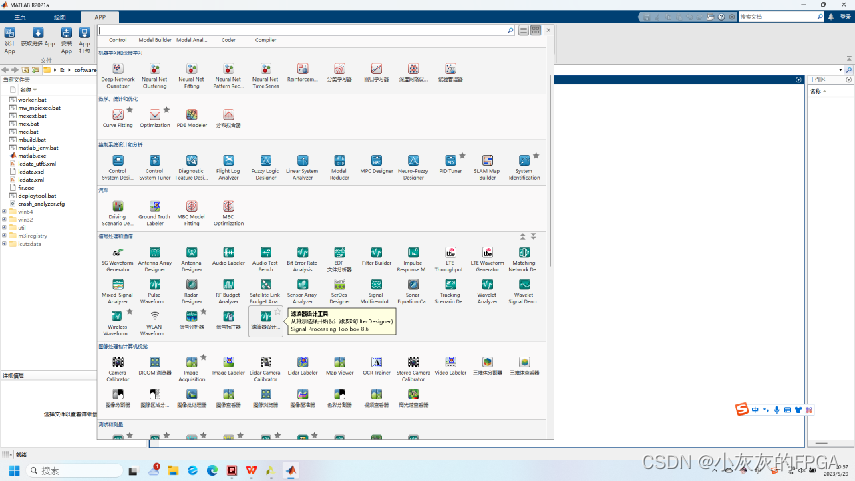Open Microsoft Edge from the taskbar
The height and width of the screenshot is (481, 855).
(212, 470)
